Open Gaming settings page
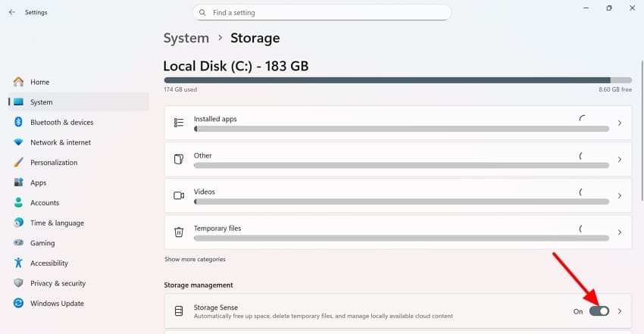The width and height of the screenshot is (644, 334). [x=79, y=242]
